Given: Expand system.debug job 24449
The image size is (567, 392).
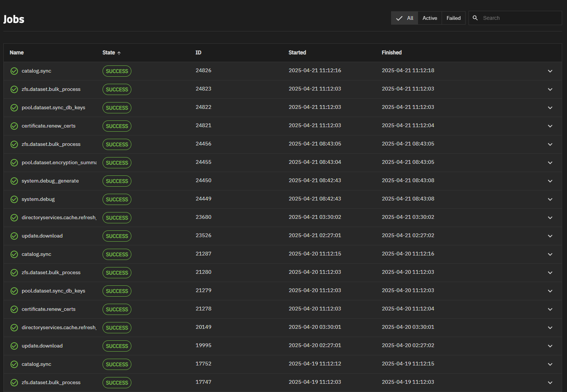Looking at the screenshot, I should 550,199.
